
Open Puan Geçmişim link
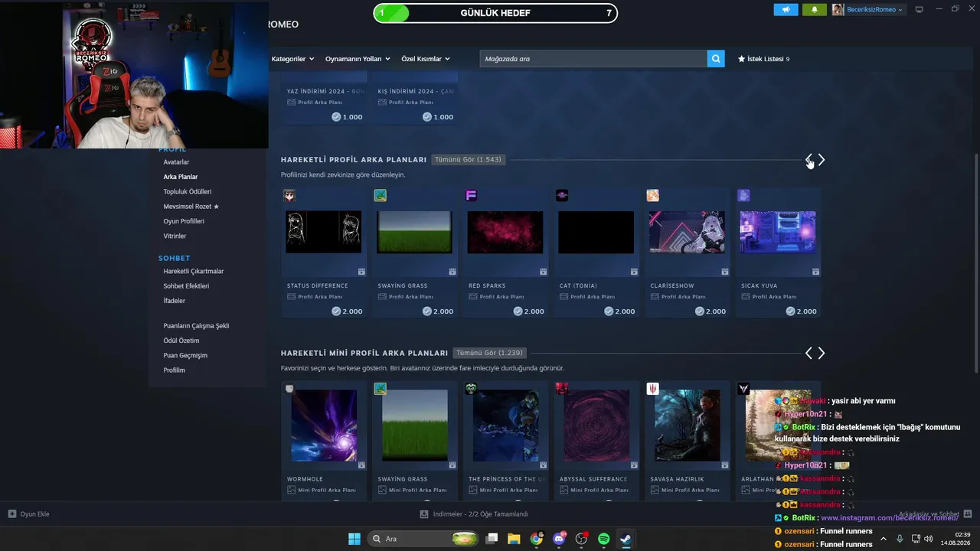tap(185, 355)
